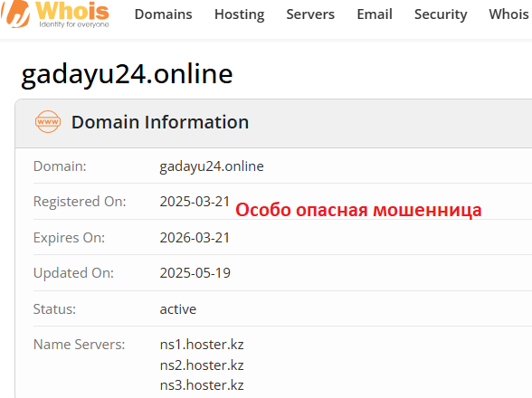Click the Domain Information section header

tap(160, 122)
